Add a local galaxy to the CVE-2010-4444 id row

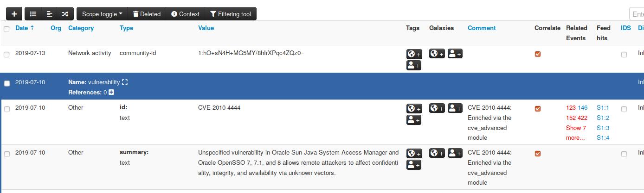pos(455,108)
